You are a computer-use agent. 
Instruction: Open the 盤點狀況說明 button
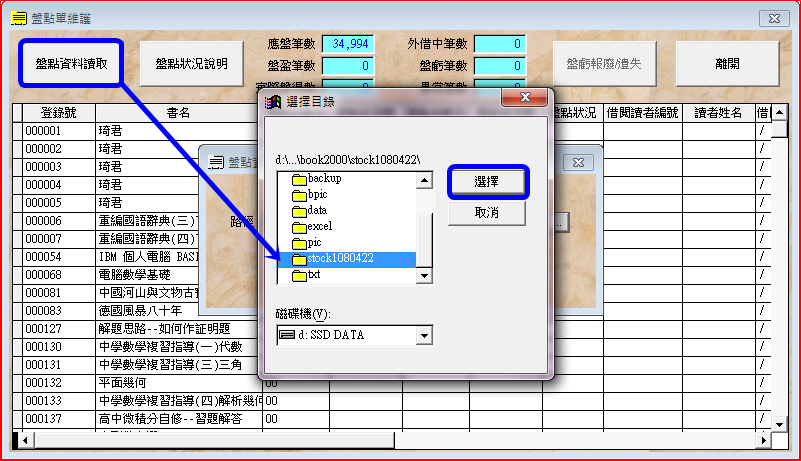click(x=192, y=63)
